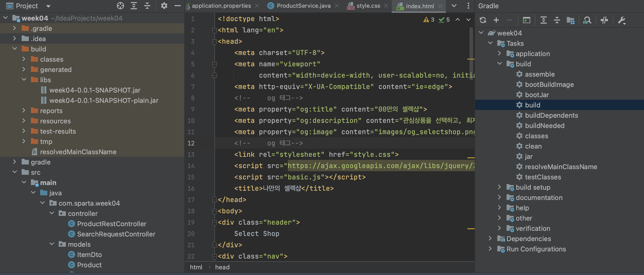
Task: Close the index.html tab
Action: (x=440, y=6)
